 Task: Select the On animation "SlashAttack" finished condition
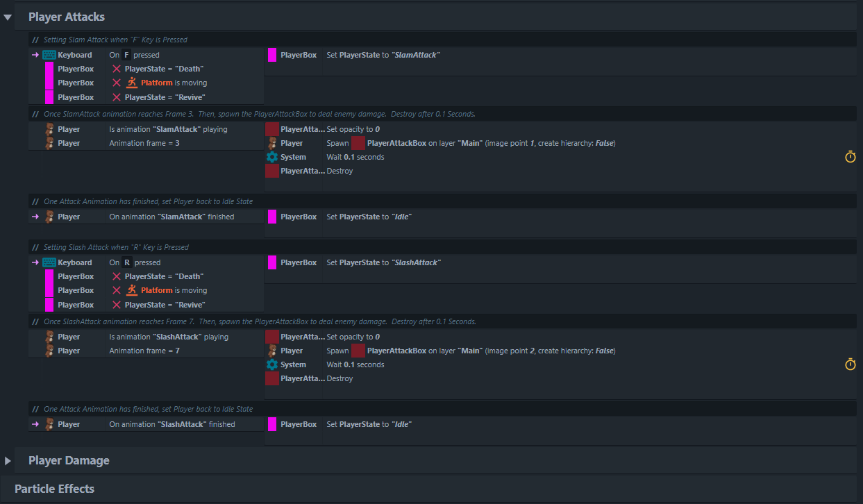coord(172,424)
